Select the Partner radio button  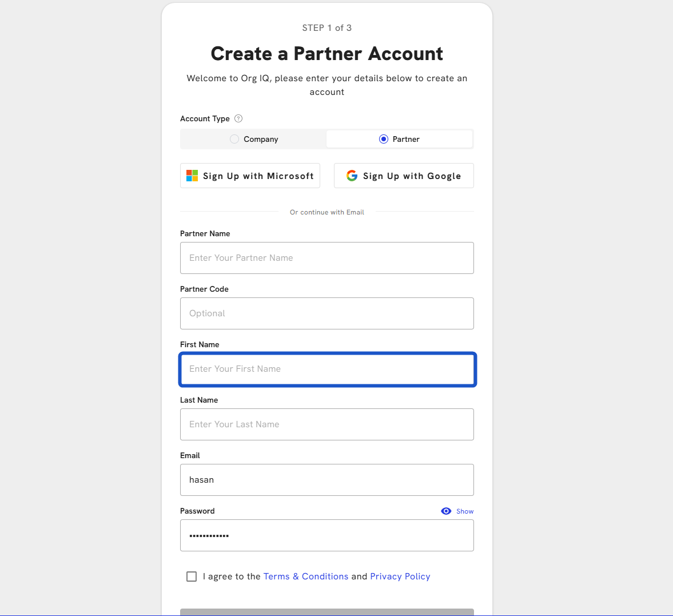click(x=384, y=139)
